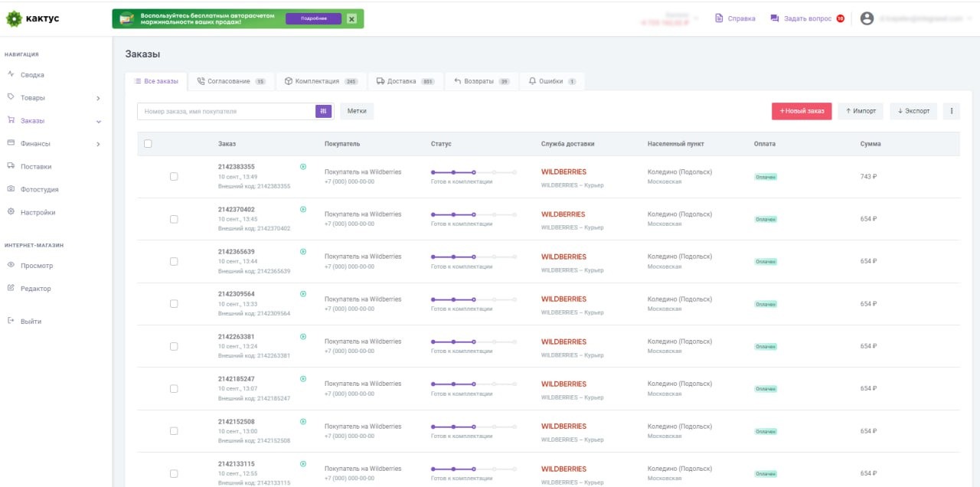Screen dimensions: 980x487
Task: Expand the Товары sidebar section
Action: [98, 98]
